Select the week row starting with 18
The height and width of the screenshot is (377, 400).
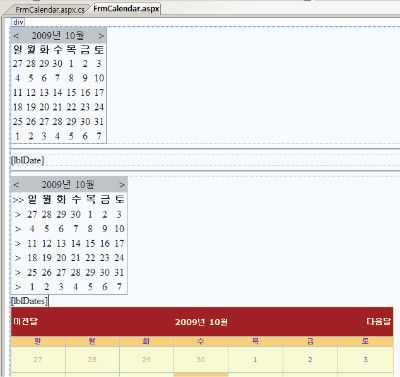tap(18, 258)
